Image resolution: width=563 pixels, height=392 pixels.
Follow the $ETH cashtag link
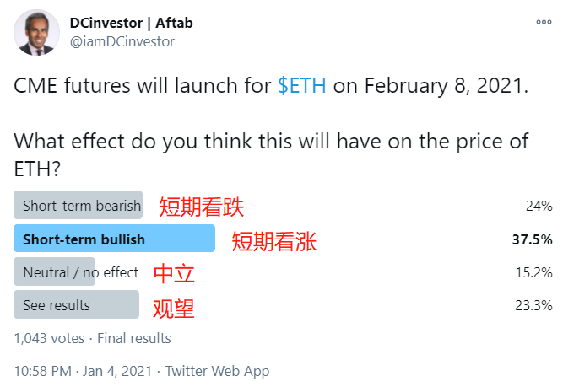(x=302, y=86)
